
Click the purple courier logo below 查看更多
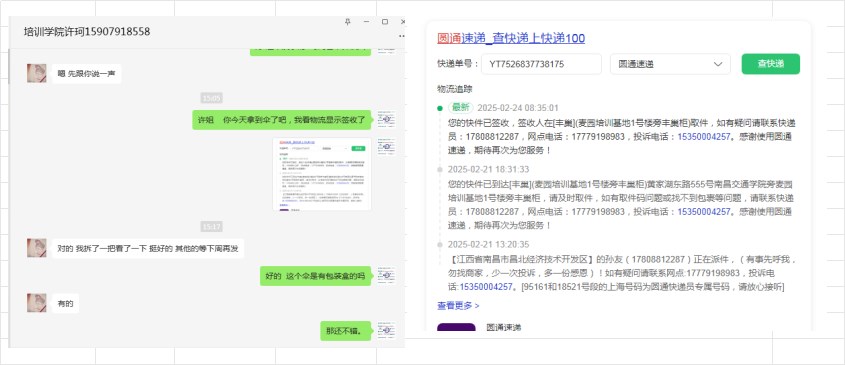(456, 327)
